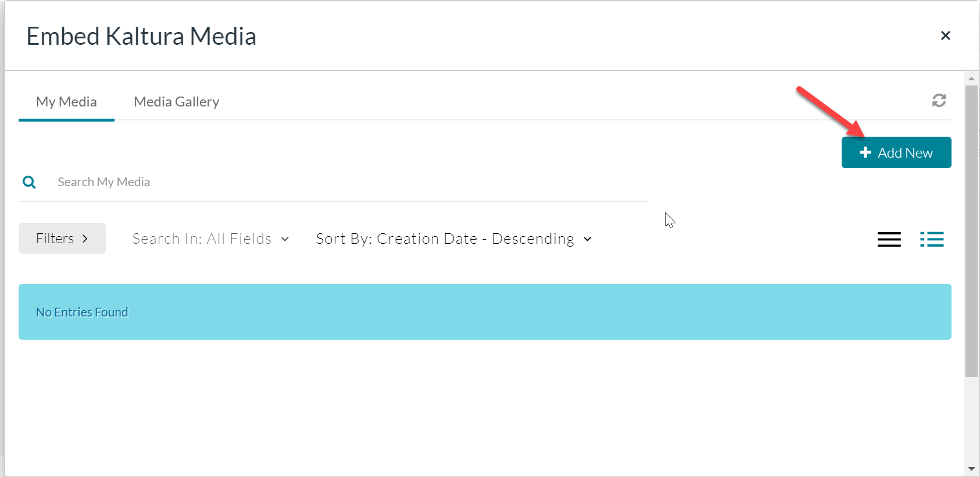Screen dimensions: 980x477
Task: Switch to collapsed view with three-line icon
Action: [x=889, y=239]
